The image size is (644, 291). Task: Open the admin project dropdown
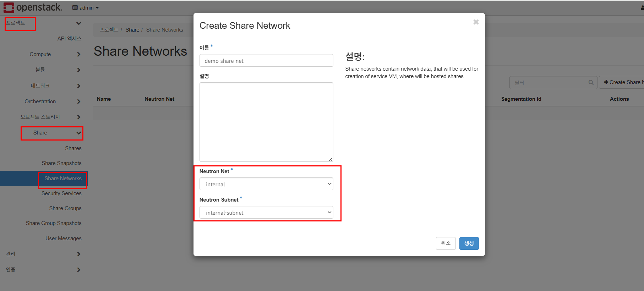click(x=86, y=8)
